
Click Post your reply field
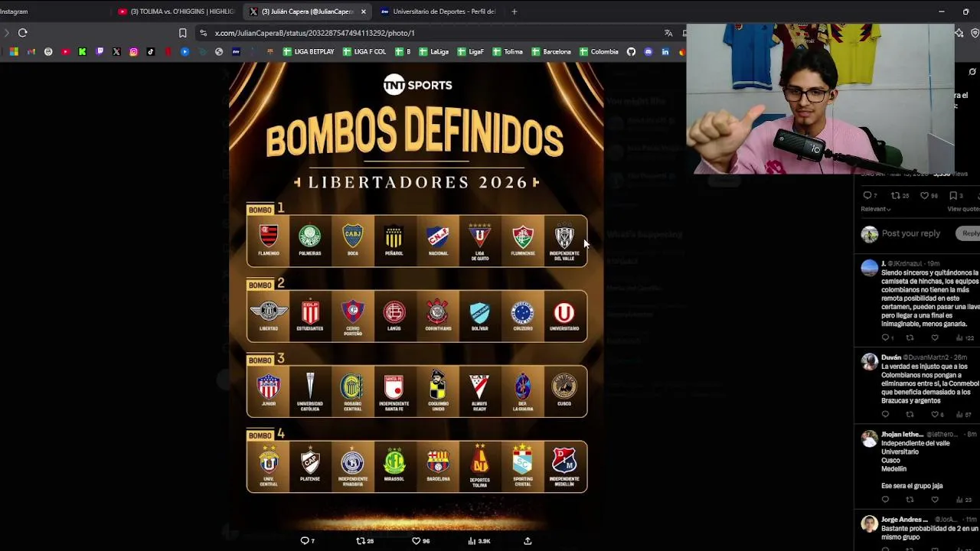910,233
